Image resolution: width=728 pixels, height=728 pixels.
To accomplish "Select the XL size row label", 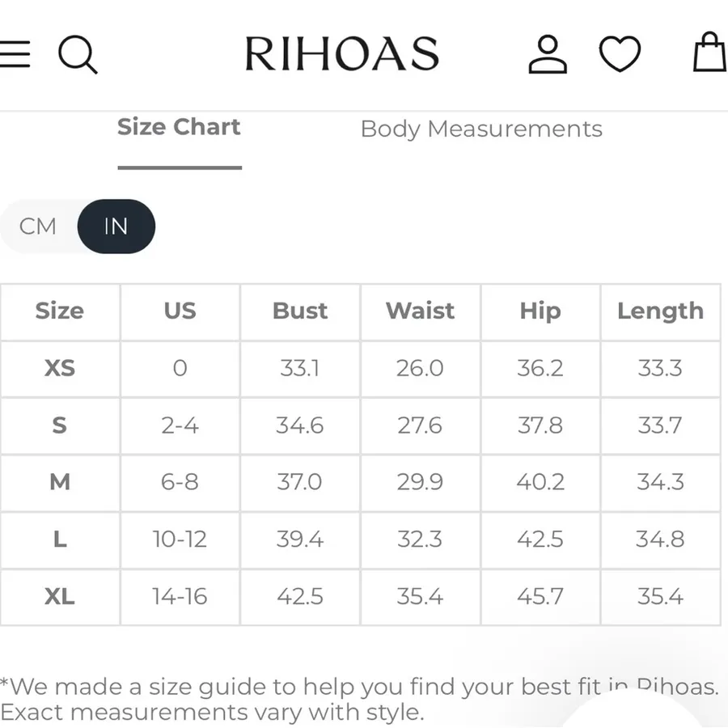I will click(x=60, y=597).
